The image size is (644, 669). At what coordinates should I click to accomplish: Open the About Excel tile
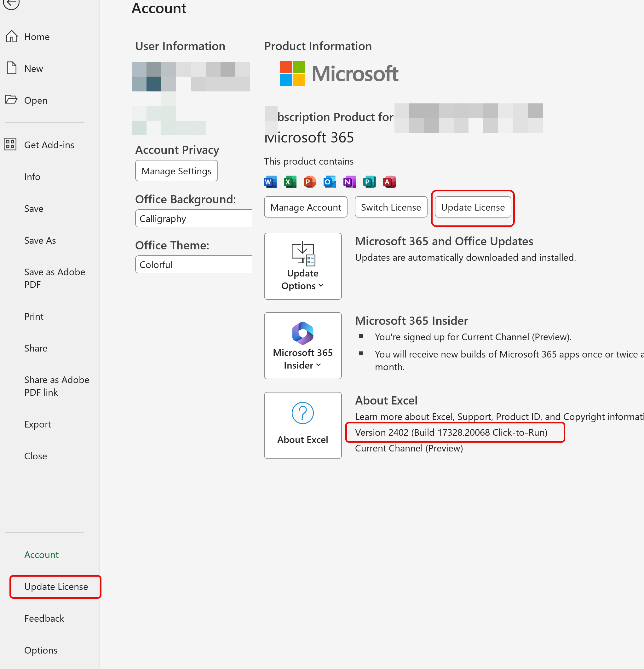[x=302, y=425]
